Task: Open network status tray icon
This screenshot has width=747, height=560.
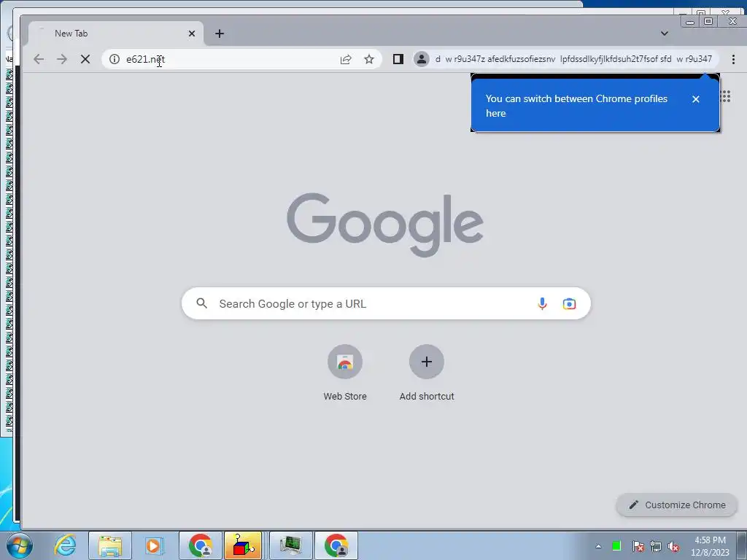Action: [656, 546]
